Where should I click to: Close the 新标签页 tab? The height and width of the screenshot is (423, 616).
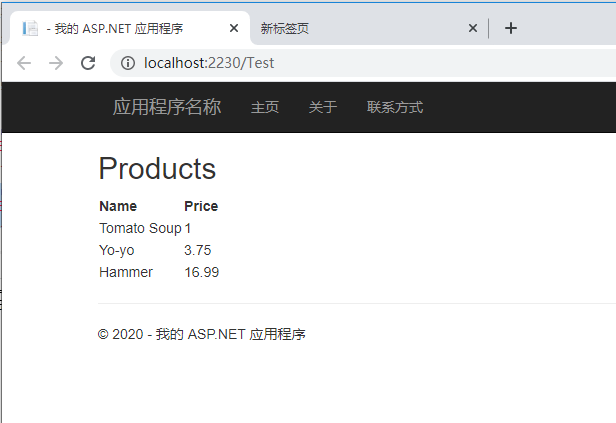pyautogui.click(x=473, y=28)
